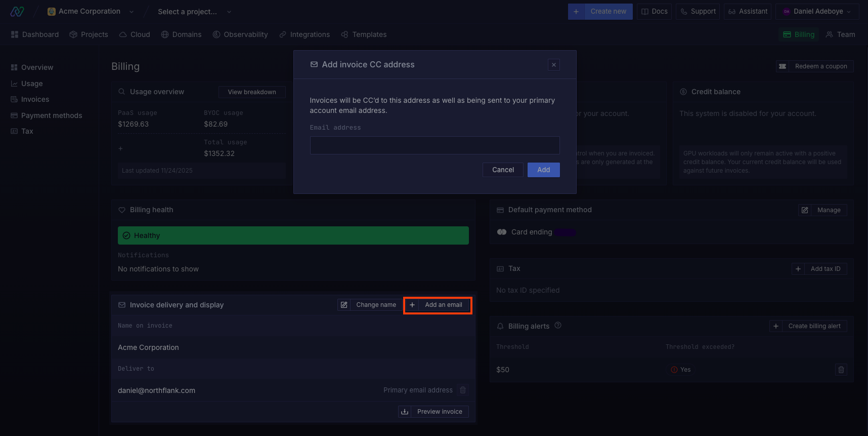
Task: Go to the Cloud tab
Action: click(135, 34)
